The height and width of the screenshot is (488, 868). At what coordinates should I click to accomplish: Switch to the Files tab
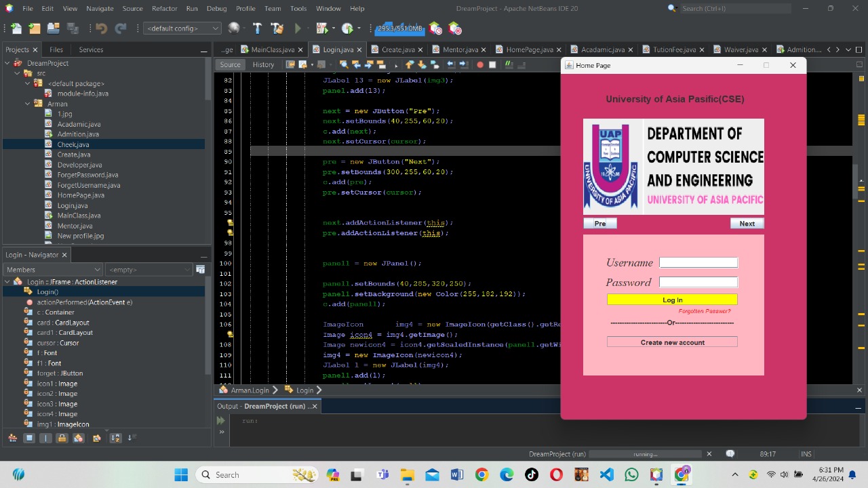click(x=56, y=49)
